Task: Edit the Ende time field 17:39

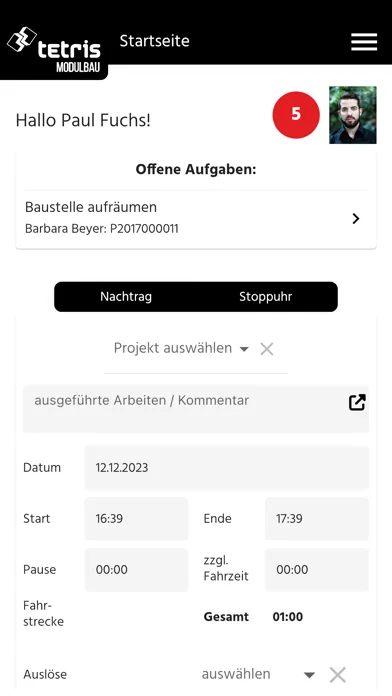Action: click(317, 518)
